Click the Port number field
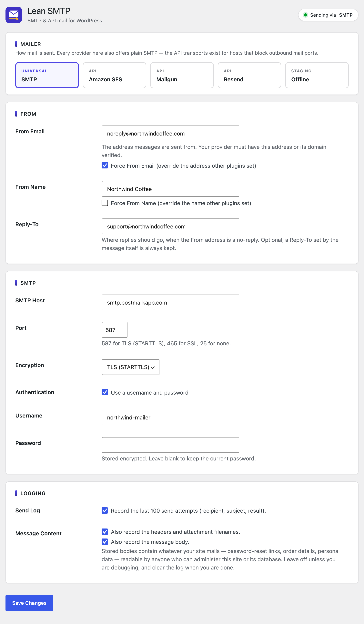The height and width of the screenshot is (624, 364). 115,330
